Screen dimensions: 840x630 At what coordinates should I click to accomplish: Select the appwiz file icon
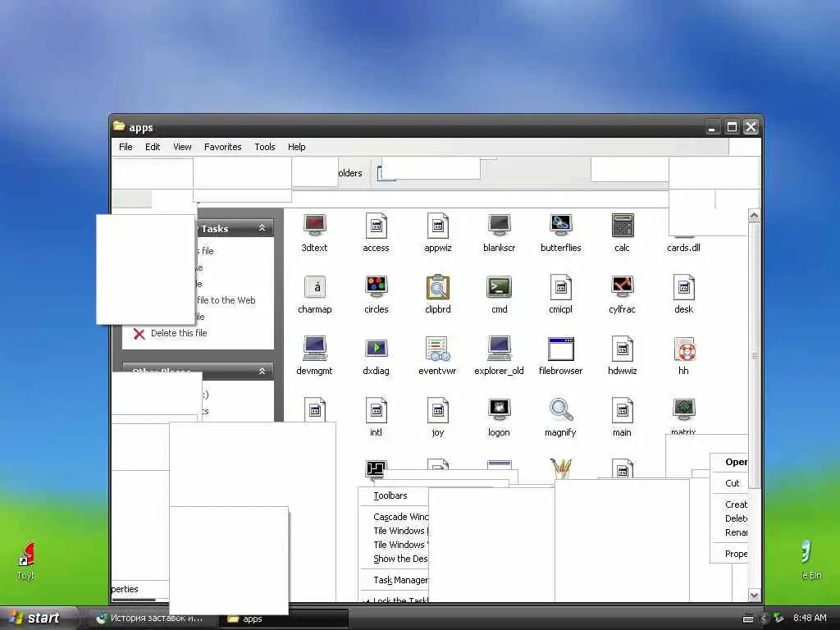pyautogui.click(x=438, y=225)
